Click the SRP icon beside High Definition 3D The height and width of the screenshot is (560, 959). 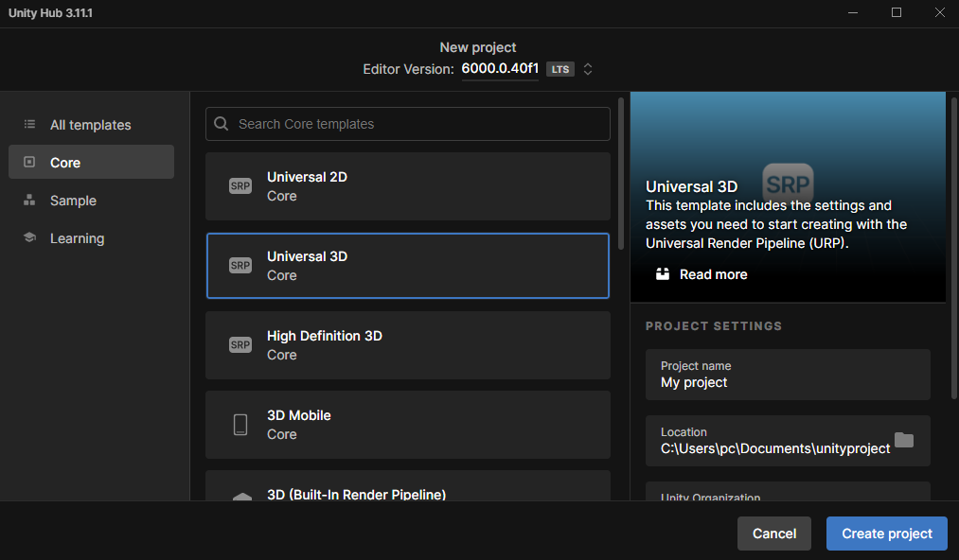240,345
